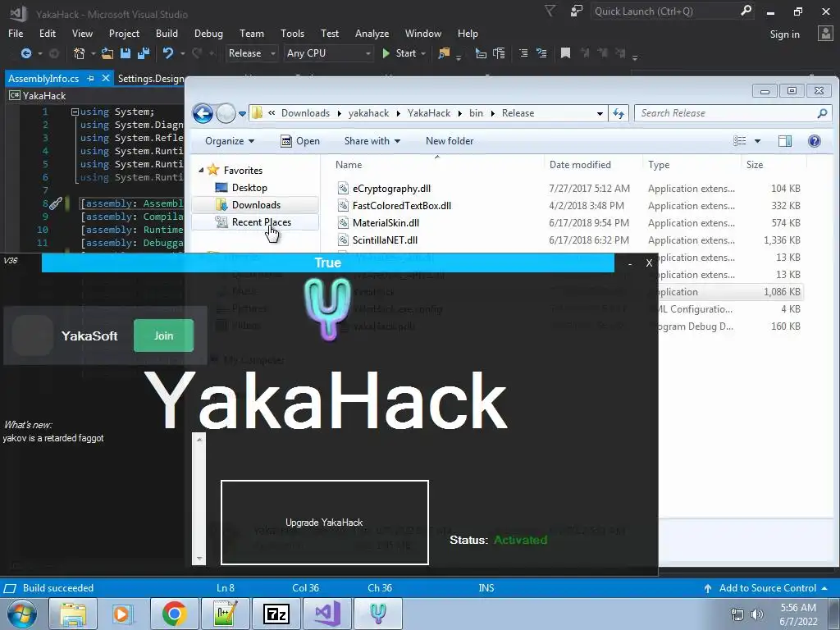Collapse the Favorites tree in Explorer

(x=201, y=171)
